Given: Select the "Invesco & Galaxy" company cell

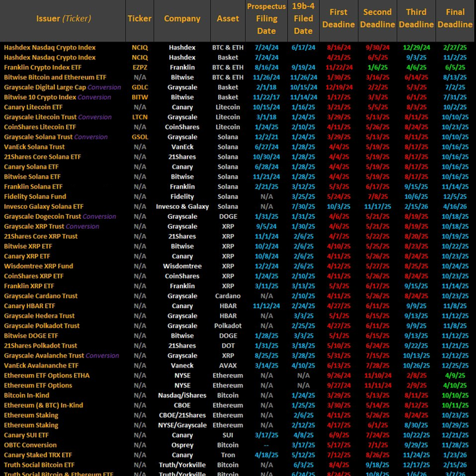Looking at the screenshot, I should (x=182, y=207).
